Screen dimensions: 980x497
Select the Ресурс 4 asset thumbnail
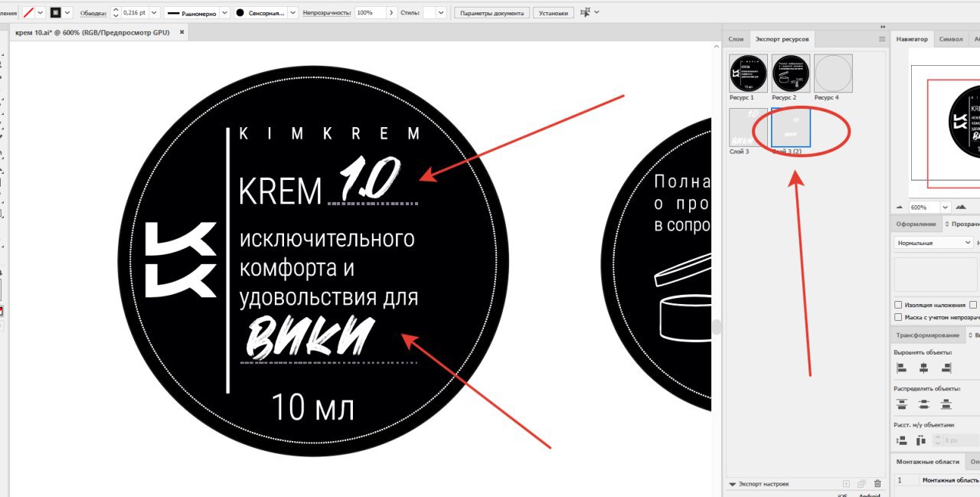pos(833,74)
